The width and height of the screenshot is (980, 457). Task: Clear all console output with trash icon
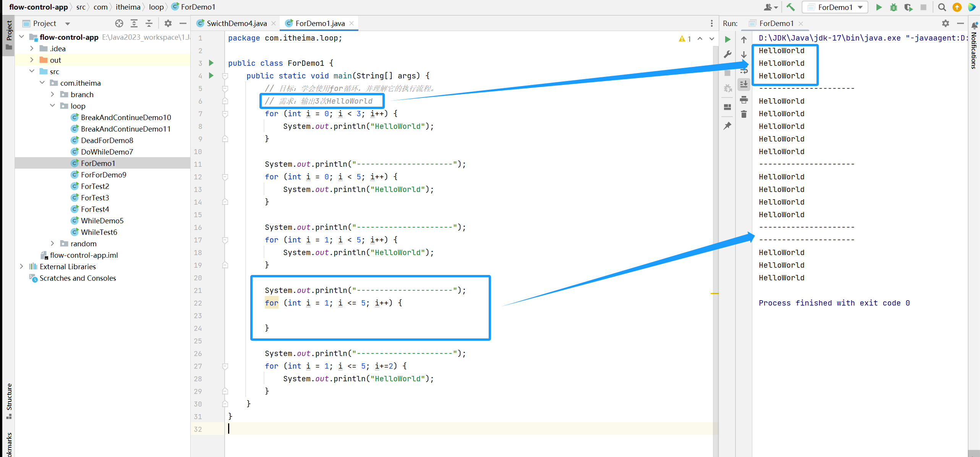tap(744, 114)
